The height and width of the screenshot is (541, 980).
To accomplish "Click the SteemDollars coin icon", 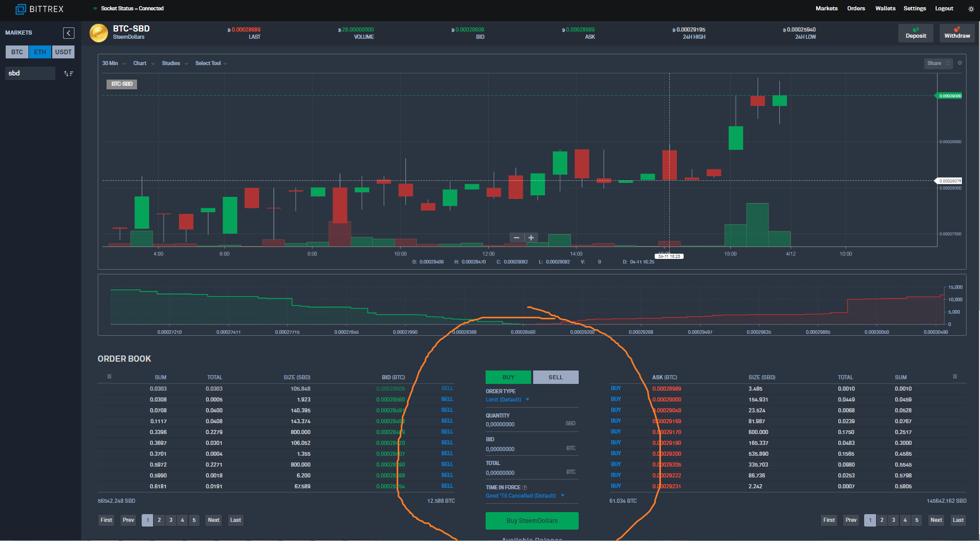I will [x=99, y=33].
